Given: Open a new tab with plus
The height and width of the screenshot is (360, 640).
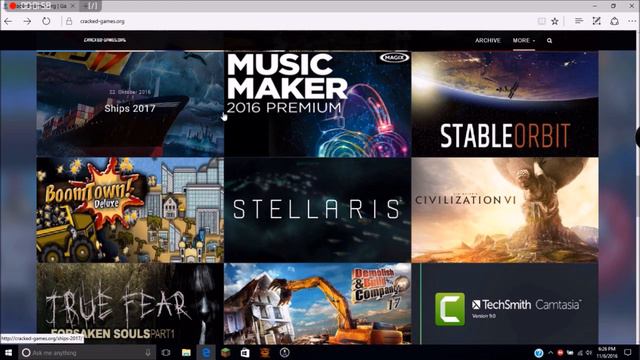Looking at the screenshot, I should [86, 6].
